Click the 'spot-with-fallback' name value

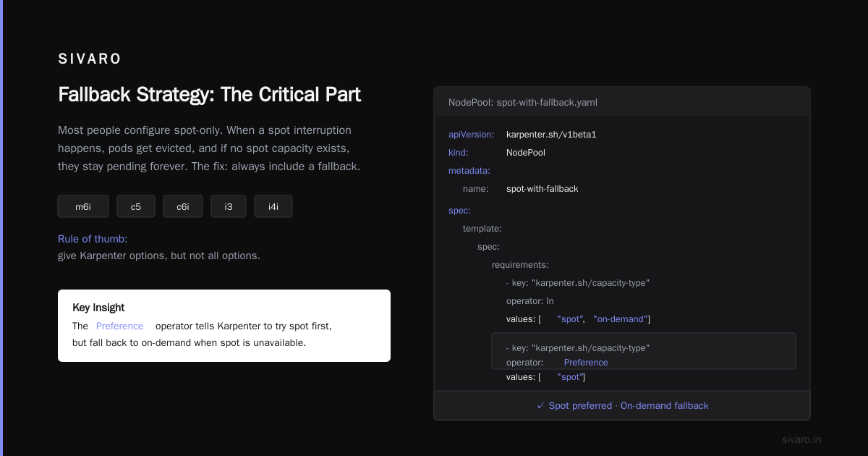[542, 189]
